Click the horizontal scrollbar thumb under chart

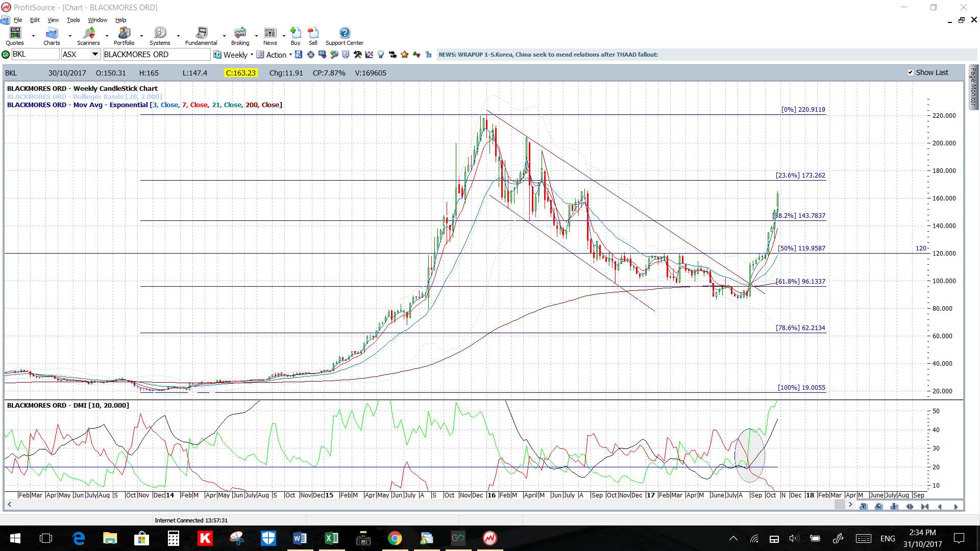tap(840, 505)
